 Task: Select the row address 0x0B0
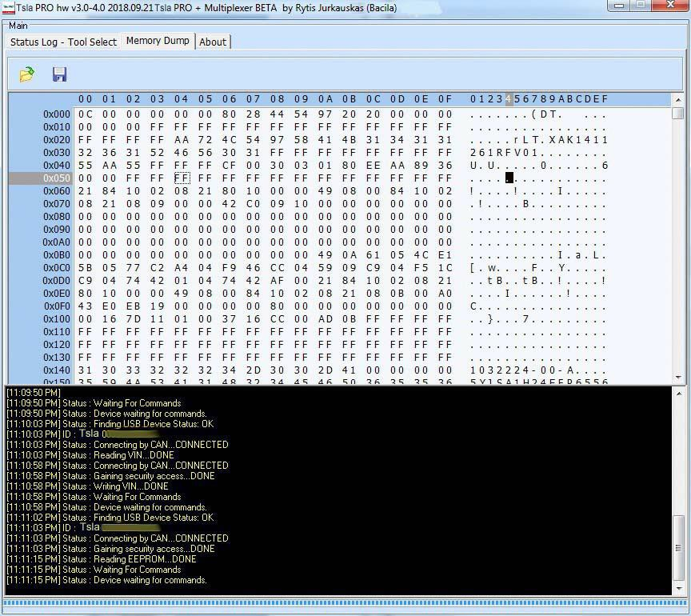57,255
